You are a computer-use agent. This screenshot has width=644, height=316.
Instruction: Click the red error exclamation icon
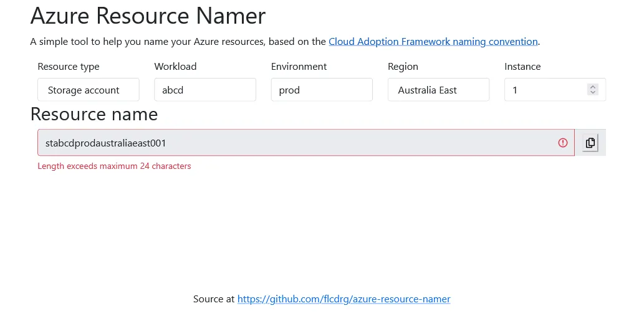563,143
